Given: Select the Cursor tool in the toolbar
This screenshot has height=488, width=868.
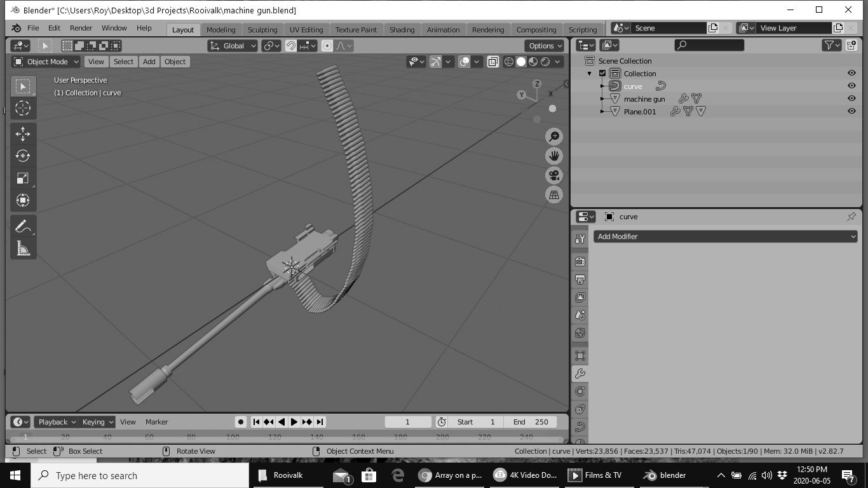Looking at the screenshot, I should click(x=23, y=109).
